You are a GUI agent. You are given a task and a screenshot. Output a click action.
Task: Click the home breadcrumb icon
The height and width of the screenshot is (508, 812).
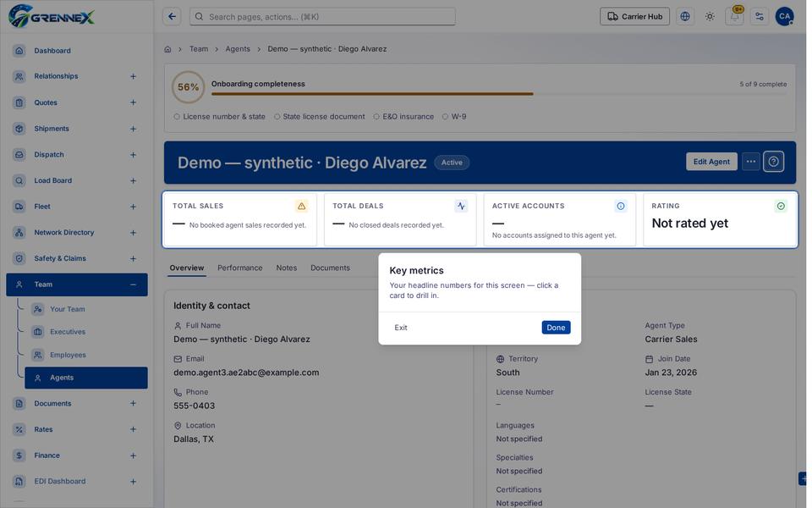pos(167,49)
